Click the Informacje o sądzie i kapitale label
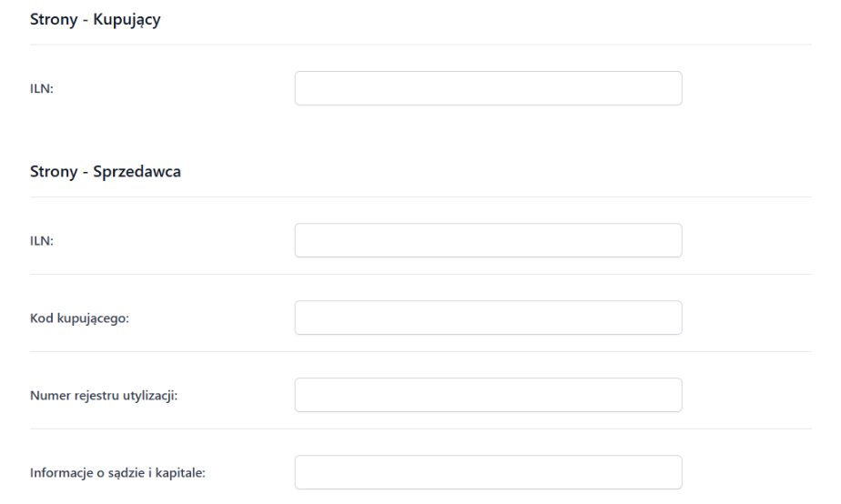Image resolution: width=841 pixels, height=504 pixels. 117,472
